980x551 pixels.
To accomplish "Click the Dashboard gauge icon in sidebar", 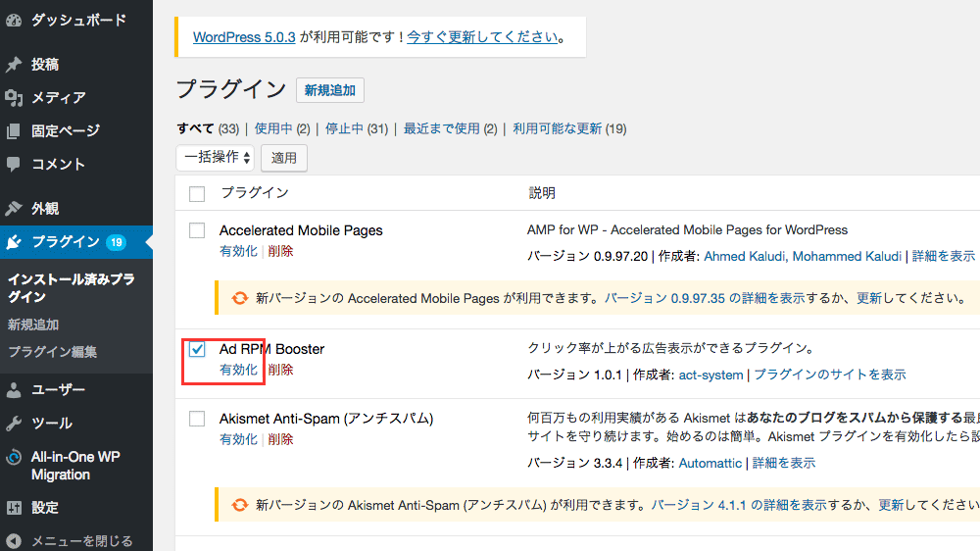I will (14, 20).
